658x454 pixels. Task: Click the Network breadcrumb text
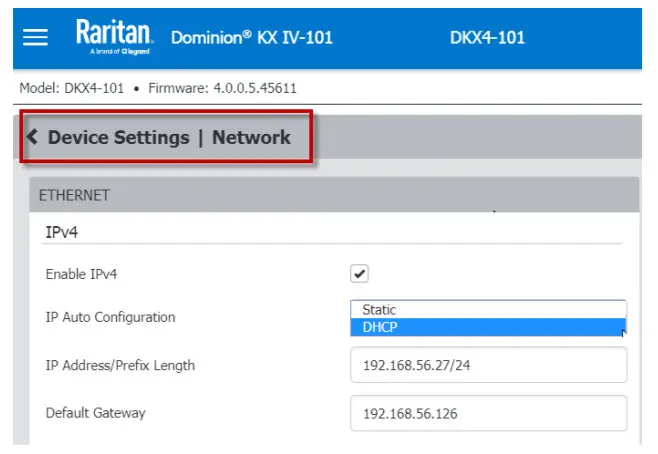(x=251, y=137)
